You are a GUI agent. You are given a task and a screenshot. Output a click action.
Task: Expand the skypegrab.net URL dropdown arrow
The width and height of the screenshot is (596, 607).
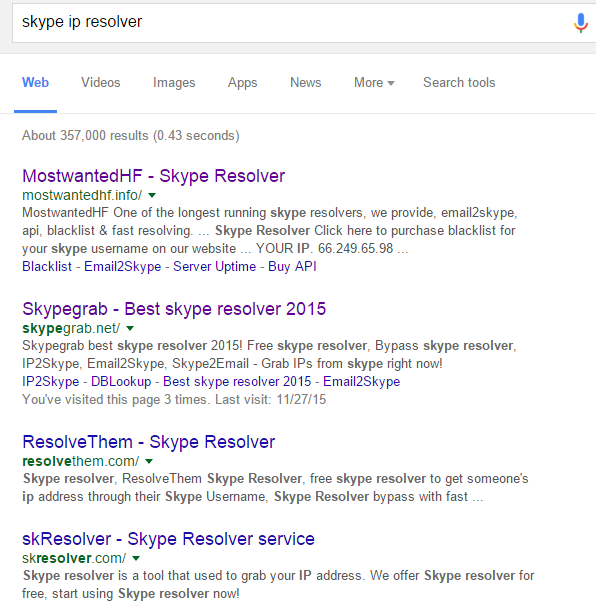click(x=130, y=329)
